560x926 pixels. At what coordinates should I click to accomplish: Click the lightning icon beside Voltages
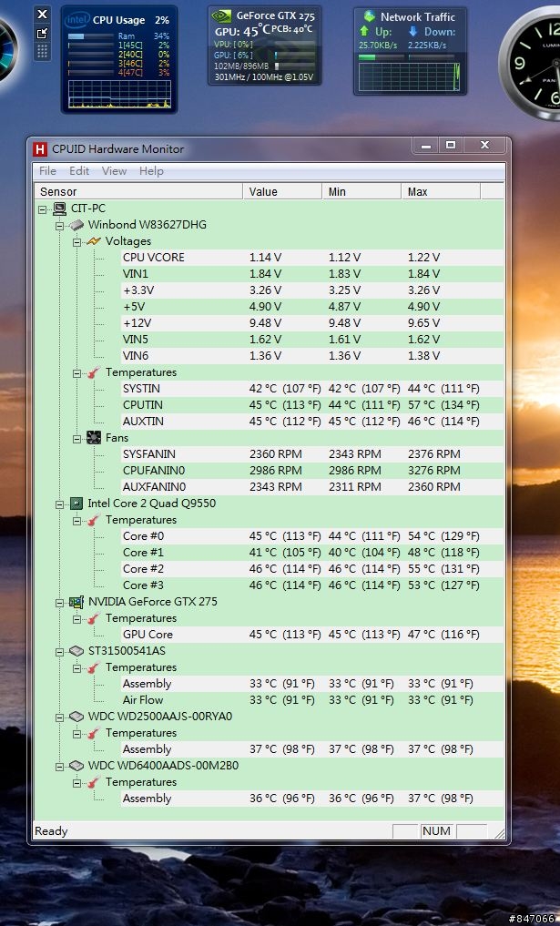[x=93, y=241]
